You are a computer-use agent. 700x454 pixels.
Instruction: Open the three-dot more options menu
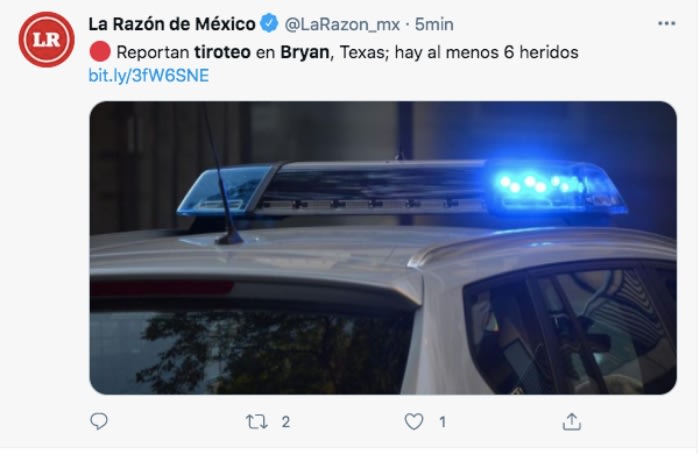[666, 23]
